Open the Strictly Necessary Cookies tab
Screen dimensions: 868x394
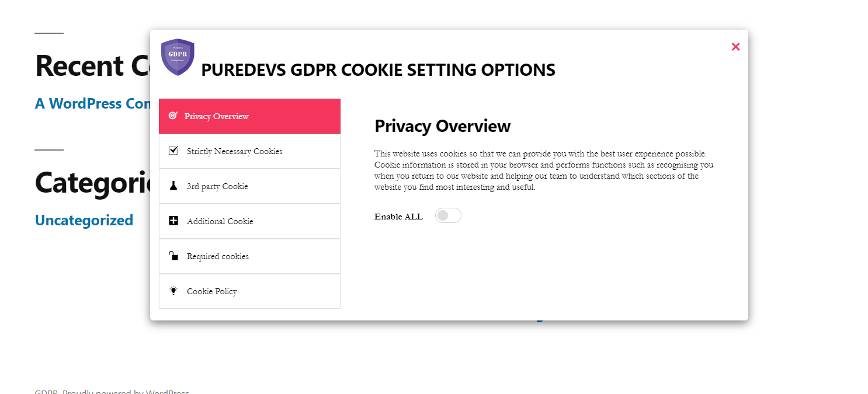point(234,151)
